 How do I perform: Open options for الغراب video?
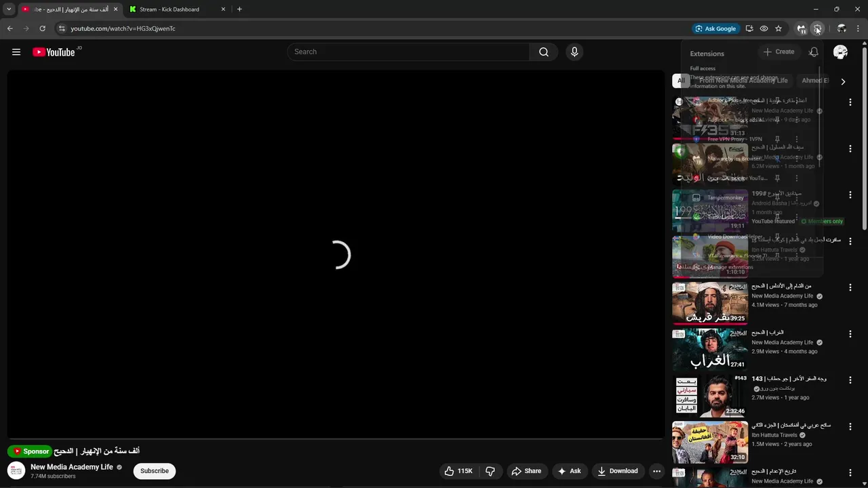tap(850, 334)
